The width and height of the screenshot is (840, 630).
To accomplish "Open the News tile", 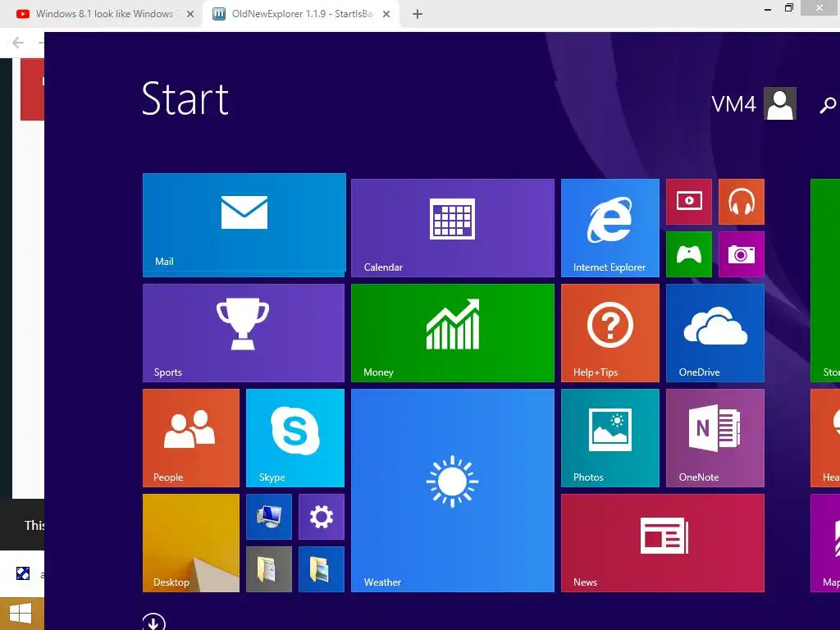I will (x=663, y=543).
